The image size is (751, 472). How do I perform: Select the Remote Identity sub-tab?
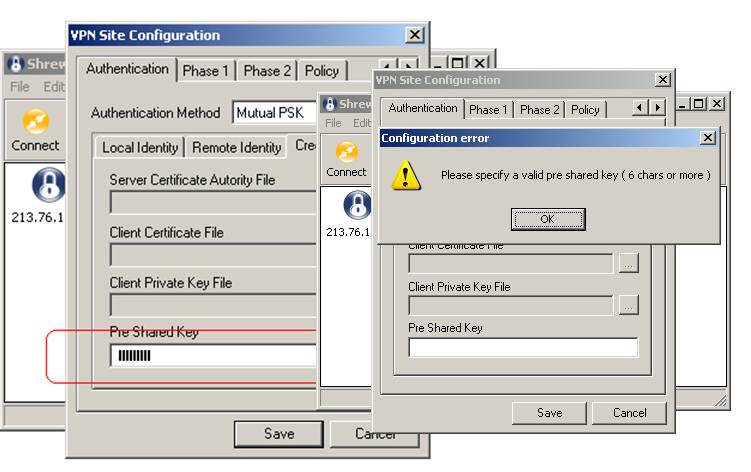click(x=236, y=147)
